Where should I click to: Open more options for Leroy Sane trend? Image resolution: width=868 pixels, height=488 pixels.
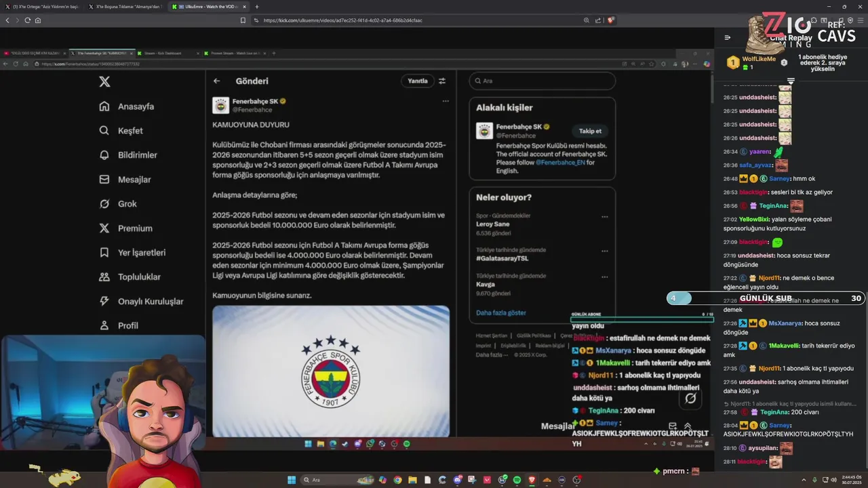[x=605, y=217]
